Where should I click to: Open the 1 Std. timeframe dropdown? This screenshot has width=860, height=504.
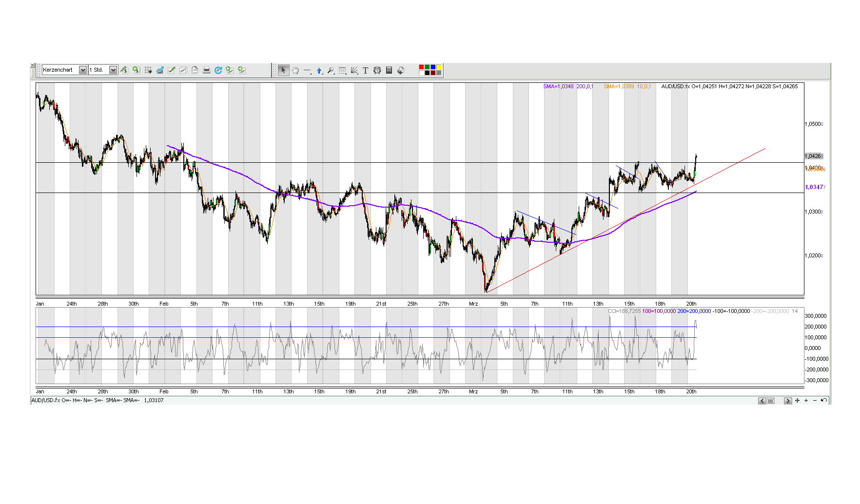[x=113, y=70]
